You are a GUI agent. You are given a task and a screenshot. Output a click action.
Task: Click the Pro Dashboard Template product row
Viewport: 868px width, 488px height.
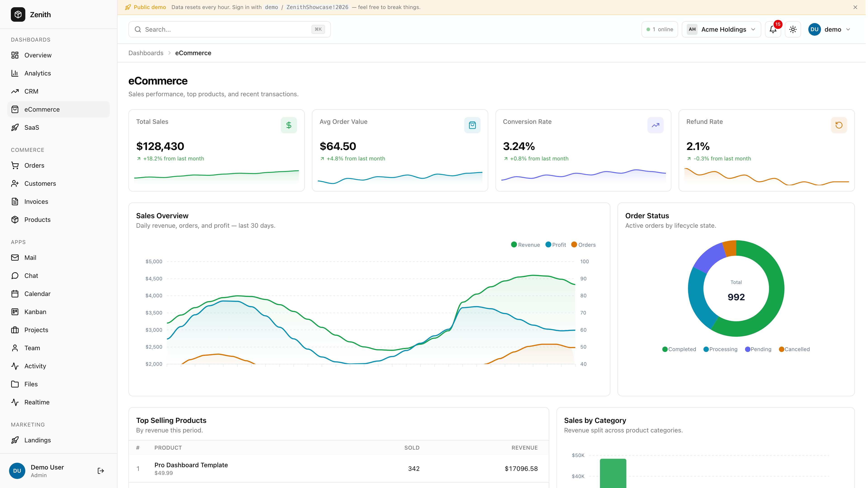339,469
